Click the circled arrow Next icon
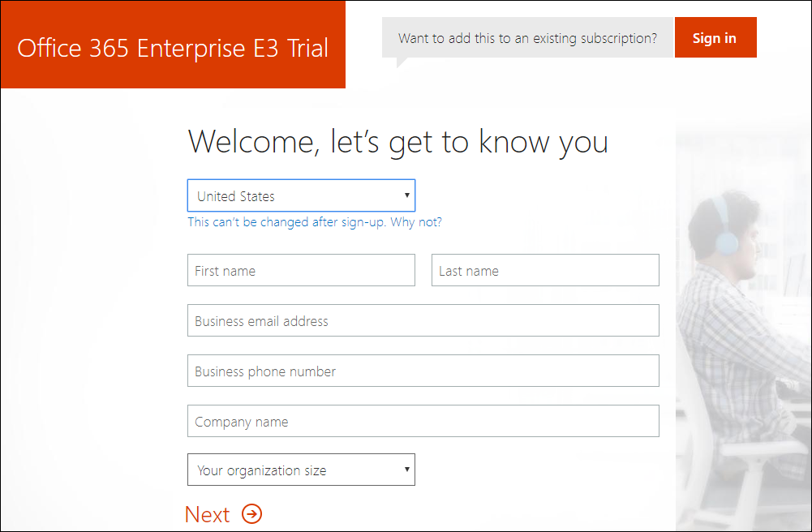Screen dimensions: 812x532 pos(252,514)
